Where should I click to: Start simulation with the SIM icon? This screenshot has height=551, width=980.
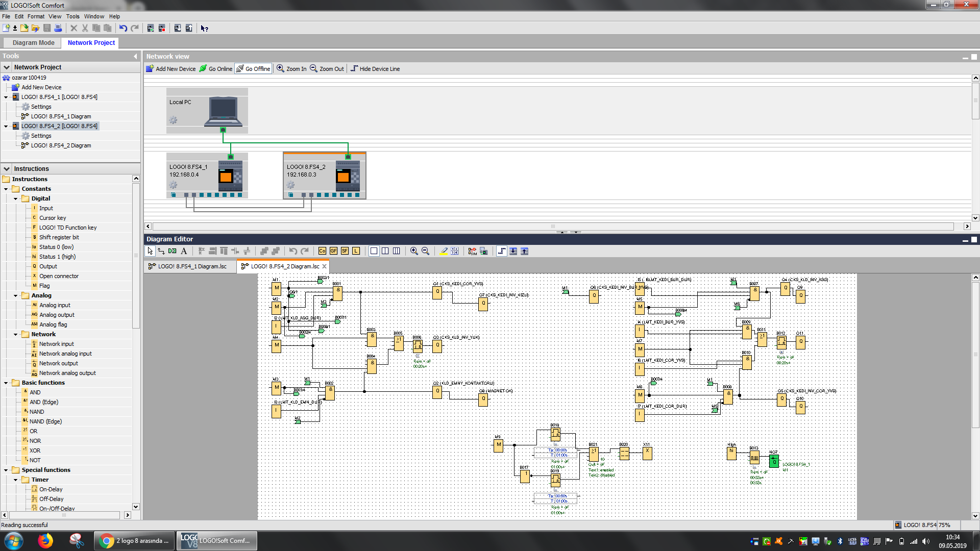point(472,251)
